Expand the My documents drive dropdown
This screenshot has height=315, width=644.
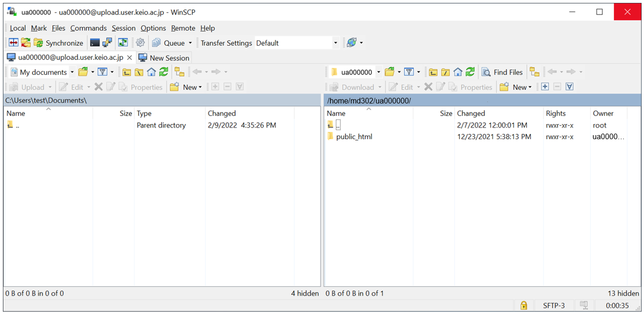[72, 72]
